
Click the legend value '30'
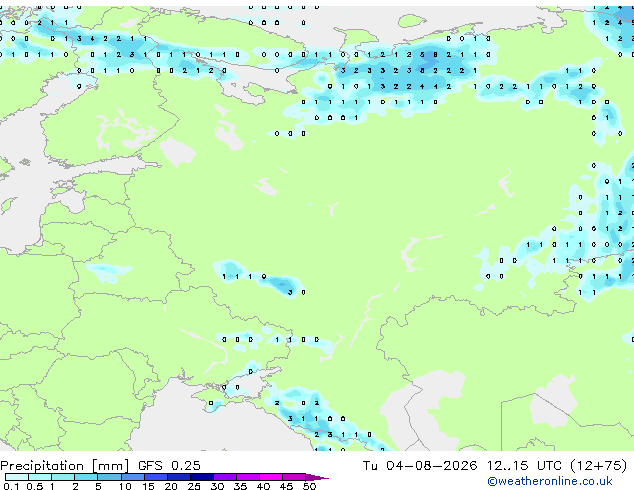click(x=217, y=486)
